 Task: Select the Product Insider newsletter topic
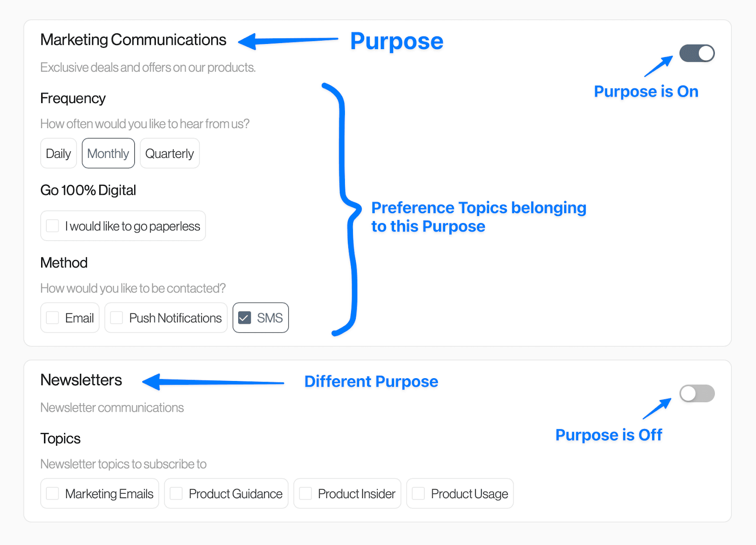pos(306,493)
